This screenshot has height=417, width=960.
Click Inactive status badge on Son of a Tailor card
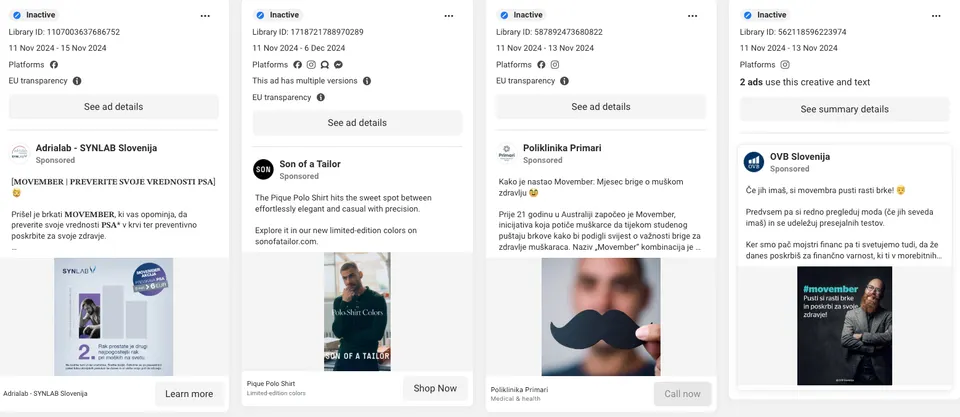pos(277,15)
